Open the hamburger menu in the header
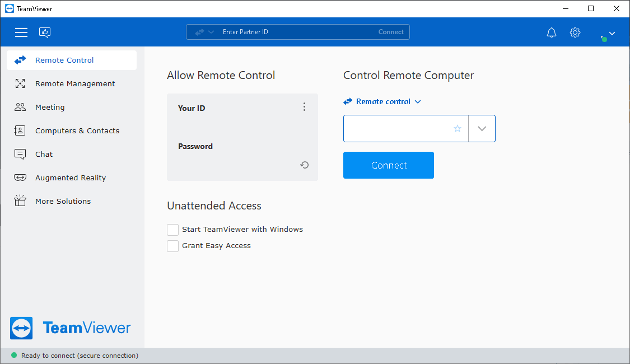 21,32
